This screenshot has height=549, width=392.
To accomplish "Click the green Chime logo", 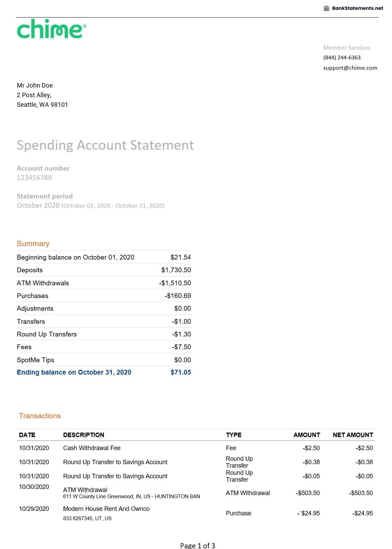I will 51,29.
